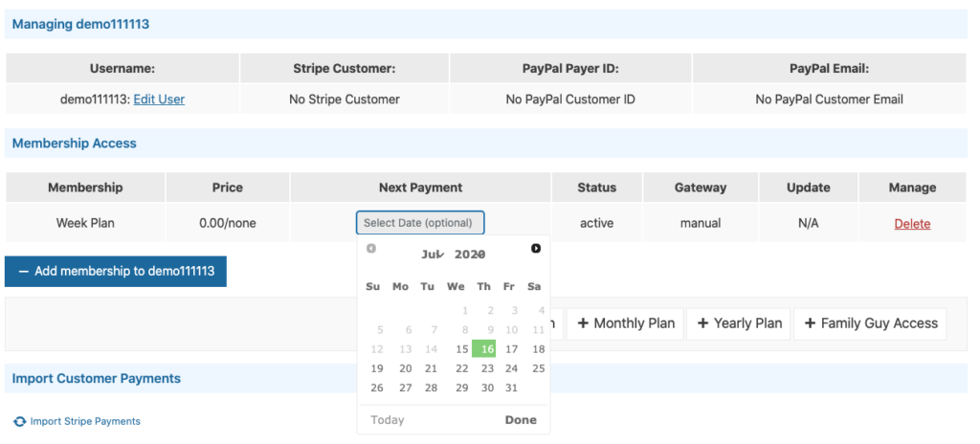Click plus icon on Yearly Plan button

pos(702,323)
